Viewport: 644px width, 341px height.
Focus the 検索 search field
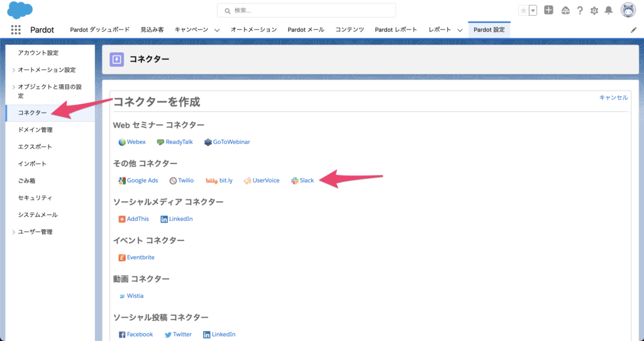point(306,11)
